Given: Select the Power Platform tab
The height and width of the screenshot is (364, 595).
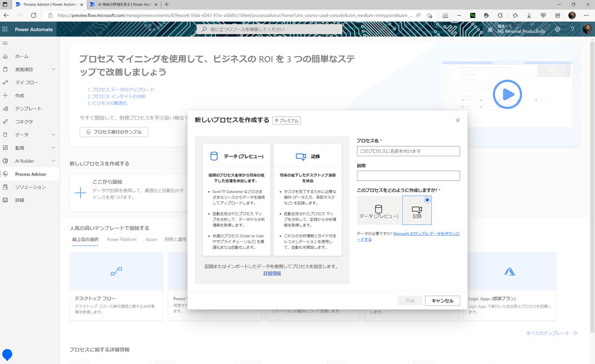Looking at the screenshot, I should pos(121,240).
